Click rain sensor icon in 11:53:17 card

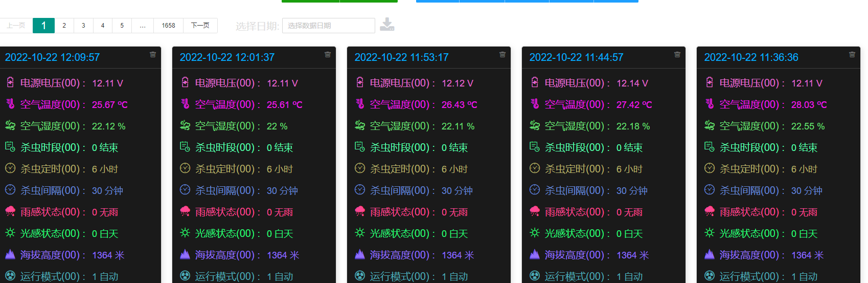[360, 211]
